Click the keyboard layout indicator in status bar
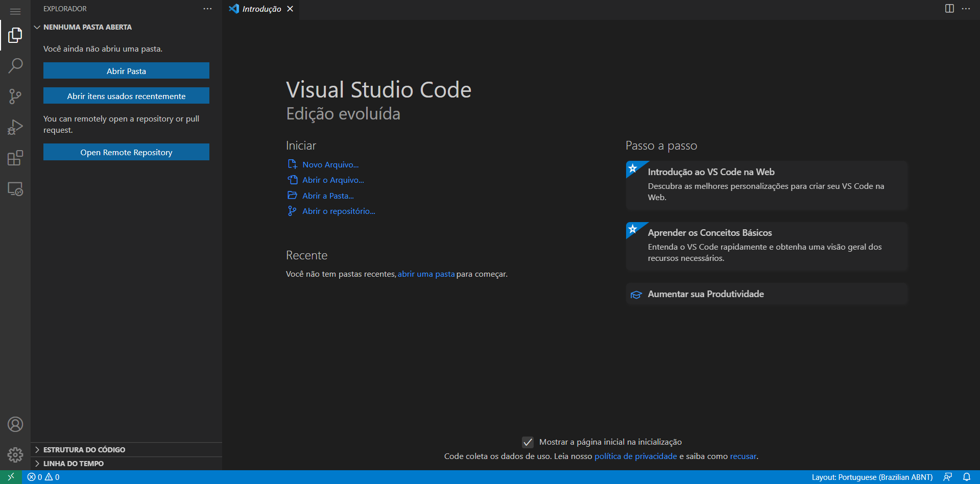 pos(872,476)
